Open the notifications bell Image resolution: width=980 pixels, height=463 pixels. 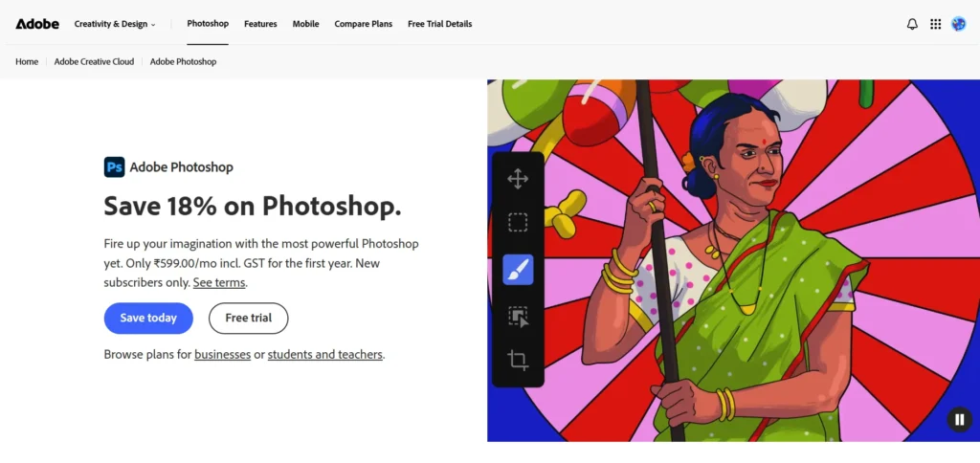pyautogui.click(x=912, y=24)
